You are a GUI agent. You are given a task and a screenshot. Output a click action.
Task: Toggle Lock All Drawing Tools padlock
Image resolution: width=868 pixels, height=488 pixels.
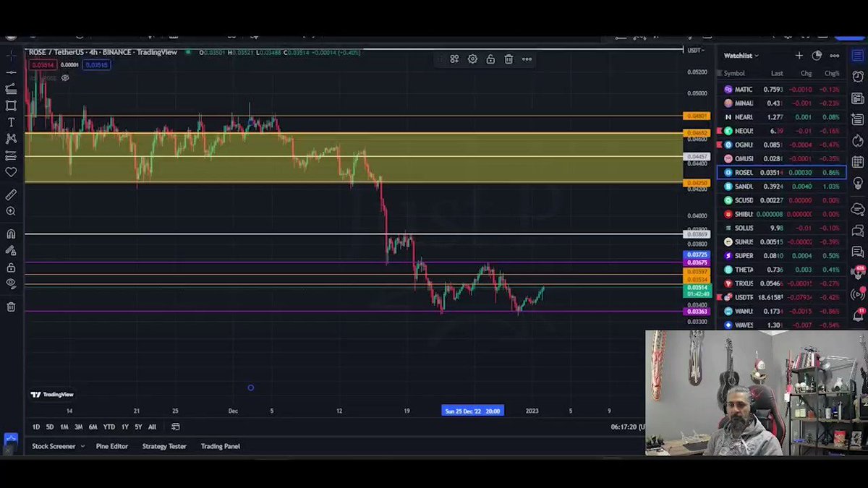tap(11, 267)
